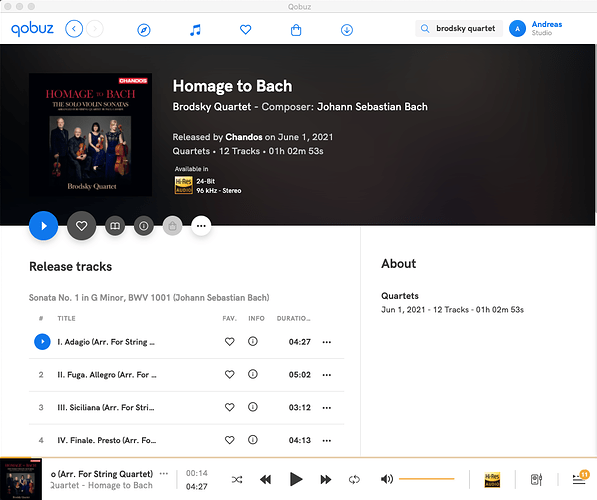This screenshot has height=500, width=597.
Task: Show info for IV. Finale. Presto
Action: (253, 439)
